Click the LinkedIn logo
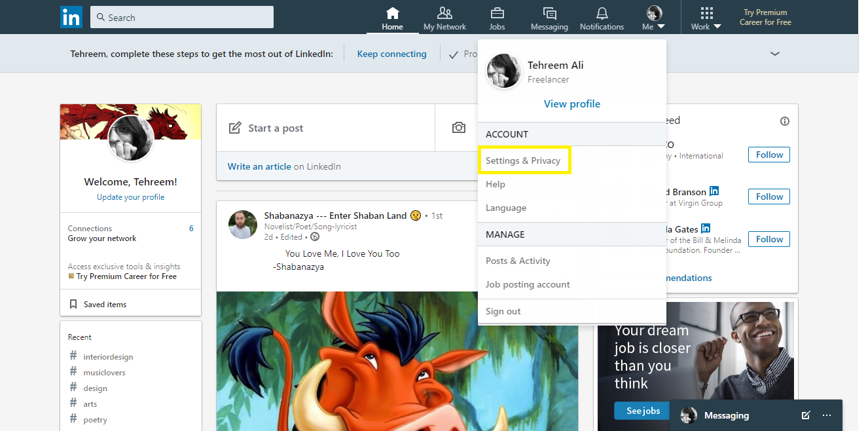This screenshot has height=431, width=868. coord(71,17)
